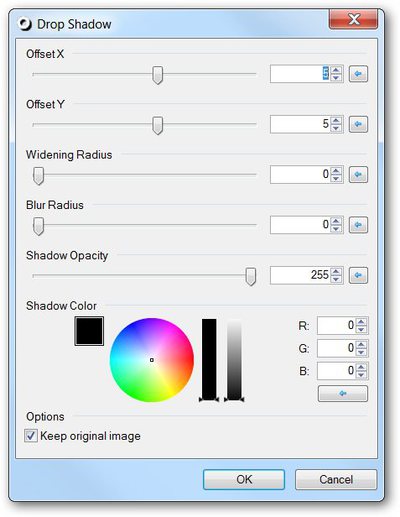This screenshot has height=517, width=400.
Task: Reset Offset Y with its arrow button
Action: coord(358,124)
